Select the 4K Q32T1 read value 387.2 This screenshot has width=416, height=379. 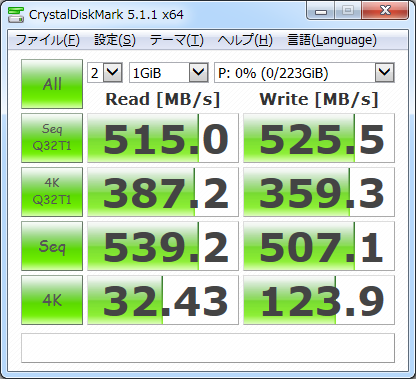click(x=163, y=192)
